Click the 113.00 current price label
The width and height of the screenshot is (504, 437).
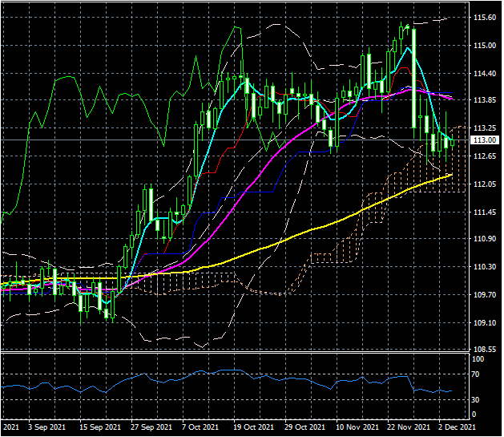485,140
